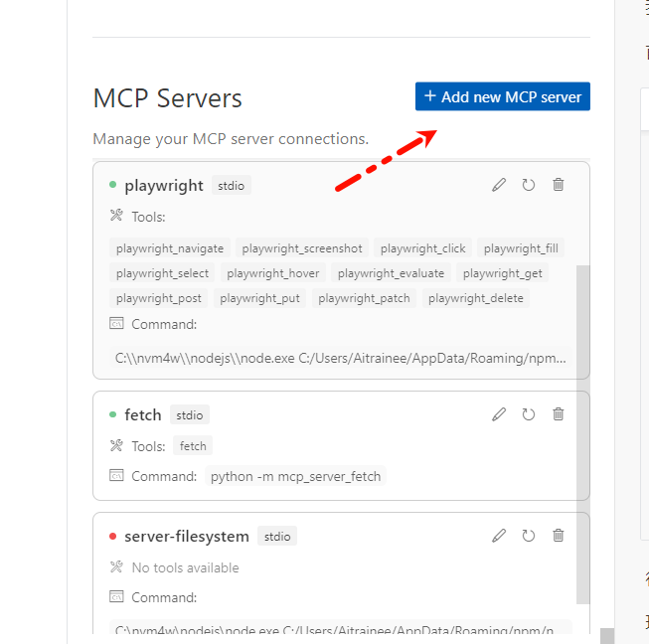Image resolution: width=649 pixels, height=644 pixels.
Task: Click the MCP Servers heading
Action: point(167,98)
